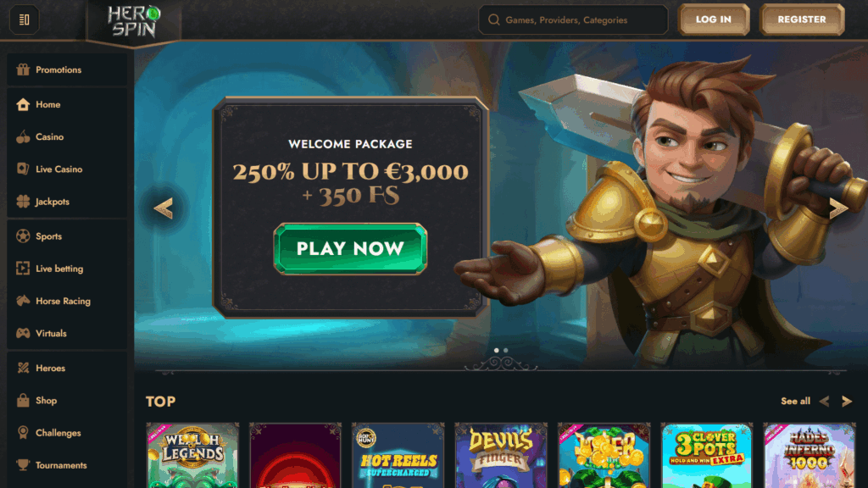868x488 pixels.
Task: Open Jackpots clover icon
Action: tap(23, 202)
